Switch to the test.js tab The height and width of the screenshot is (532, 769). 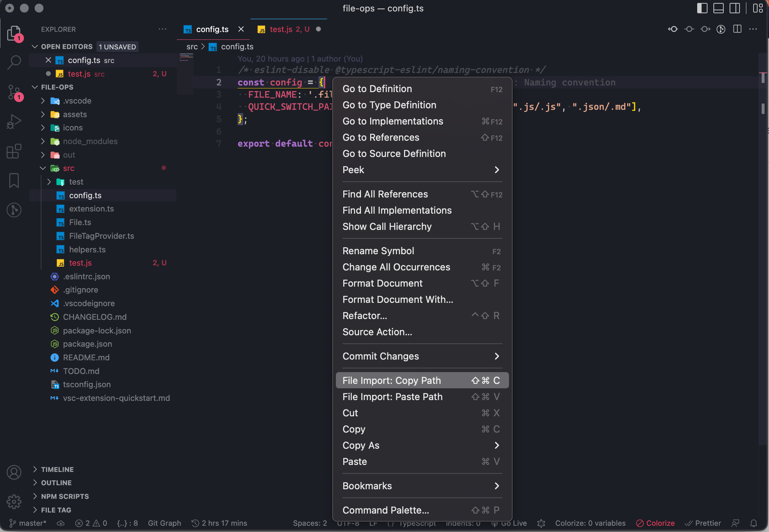point(289,29)
